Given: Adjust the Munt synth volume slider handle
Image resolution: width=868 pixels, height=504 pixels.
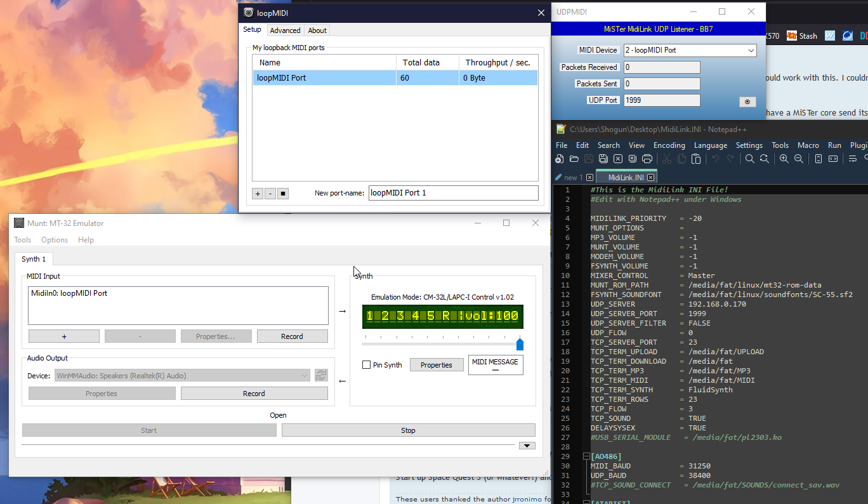Looking at the screenshot, I should pos(520,343).
